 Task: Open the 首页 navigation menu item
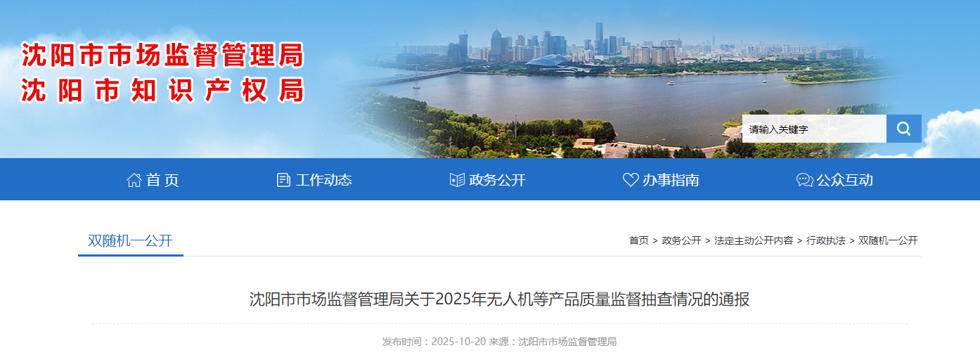point(153,180)
